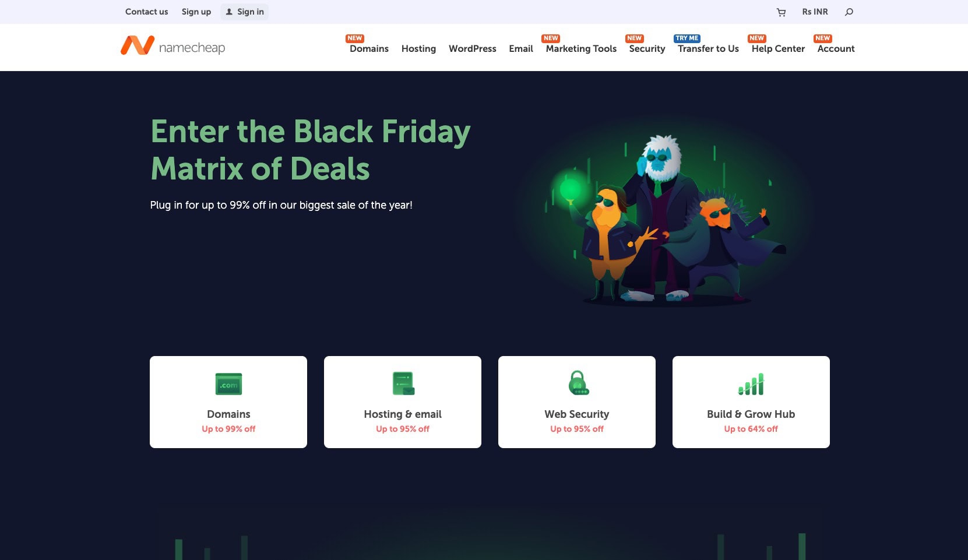Screen dimensions: 968x560
Task: Open the Email menu item
Action: pyautogui.click(x=521, y=49)
